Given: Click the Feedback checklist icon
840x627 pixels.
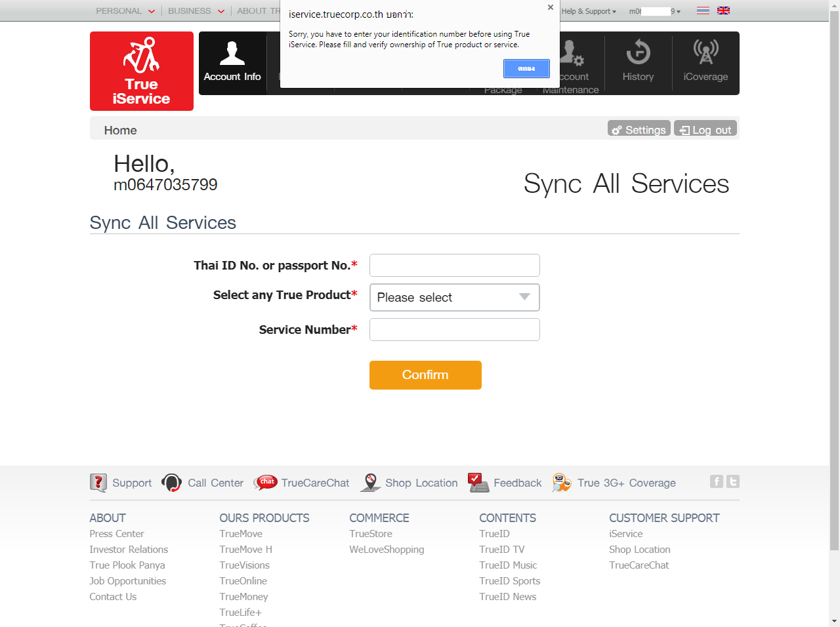Looking at the screenshot, I should 478,483.
